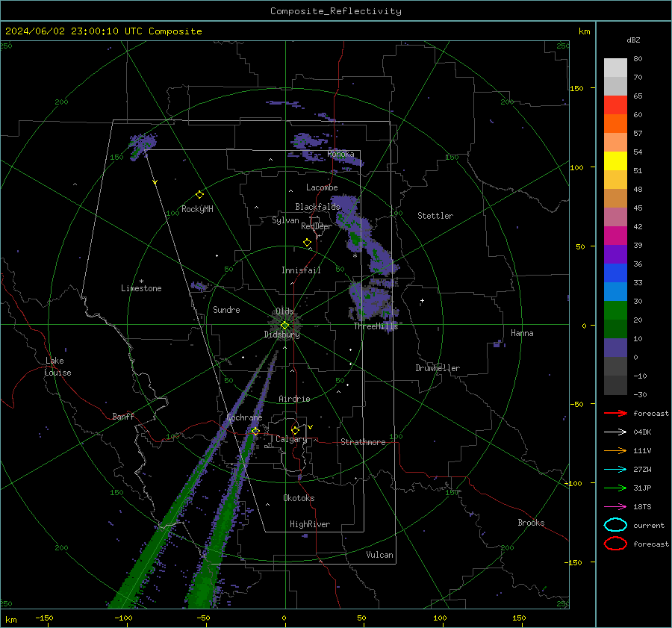Image resolution: width=672 pixels, height=628 pixels.
Task: Click the Stettler city label
Action: point(435,216)
